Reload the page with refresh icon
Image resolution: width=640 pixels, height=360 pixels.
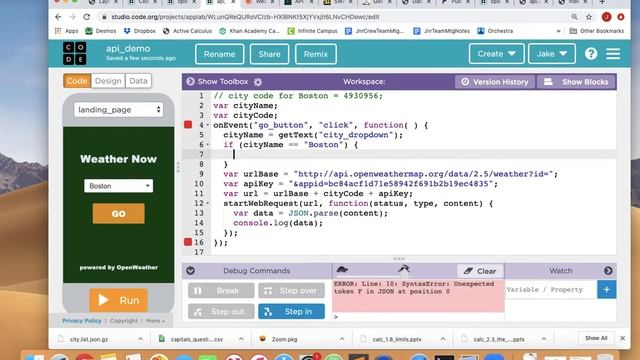[87, 17]
